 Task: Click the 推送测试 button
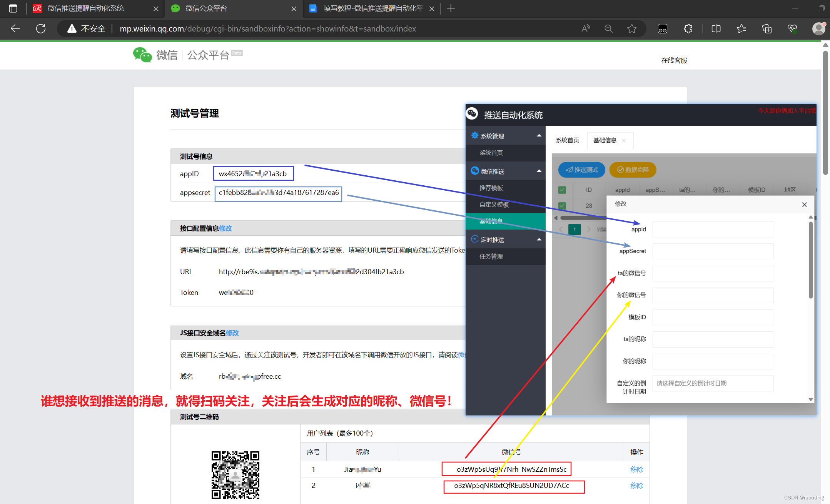click(x=581, y=170)
